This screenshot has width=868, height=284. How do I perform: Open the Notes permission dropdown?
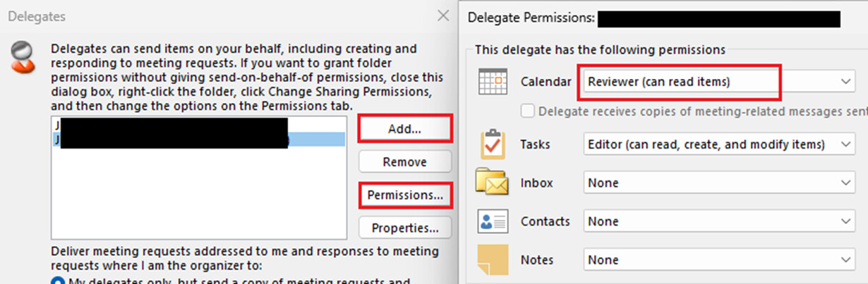(x=720, y=259)
